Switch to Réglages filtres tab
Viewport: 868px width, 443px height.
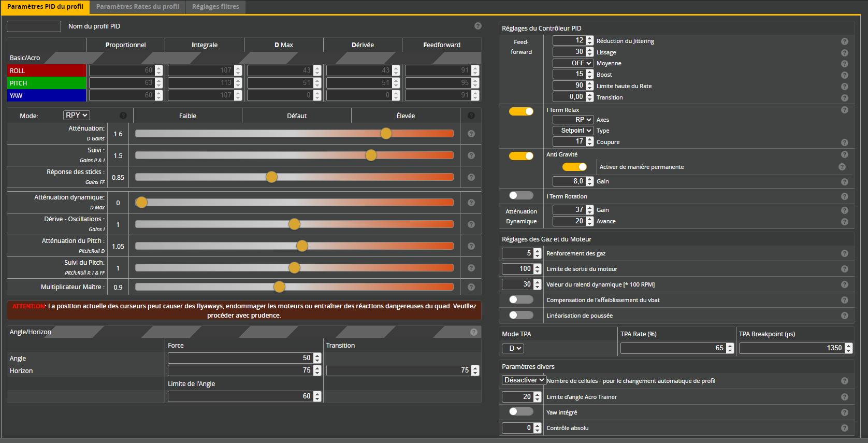click(x=215, y=7)
